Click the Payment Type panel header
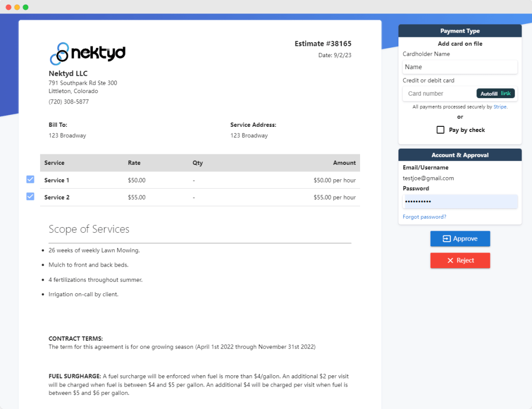The height and width of the screenshot is (409, 532). 460,31
